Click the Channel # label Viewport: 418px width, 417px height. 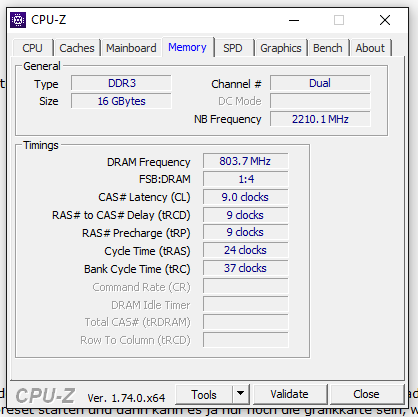(x=236, y=84)
